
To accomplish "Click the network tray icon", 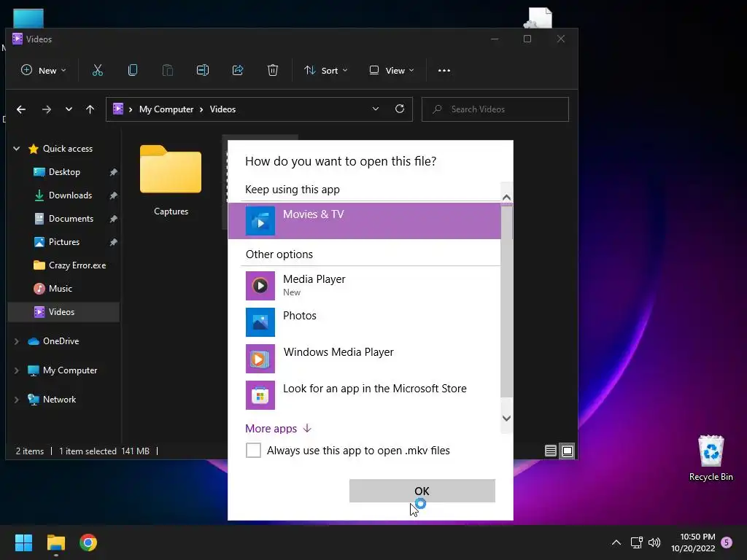I will pyautogui.click(x=636, y=542).
